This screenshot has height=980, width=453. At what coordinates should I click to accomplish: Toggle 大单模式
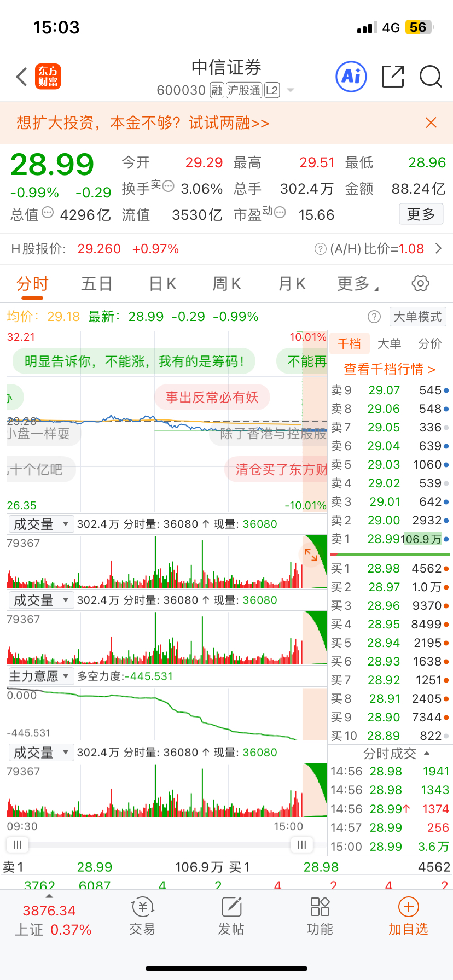coord(417,317)
